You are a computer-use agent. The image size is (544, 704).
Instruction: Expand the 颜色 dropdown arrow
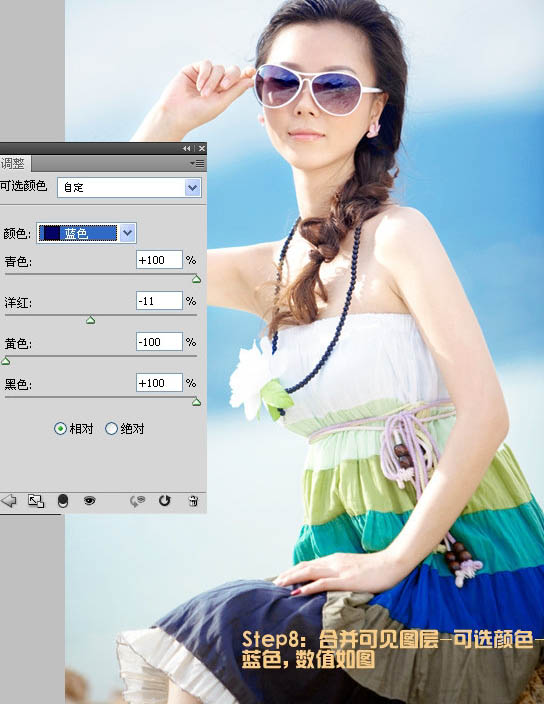127,233
